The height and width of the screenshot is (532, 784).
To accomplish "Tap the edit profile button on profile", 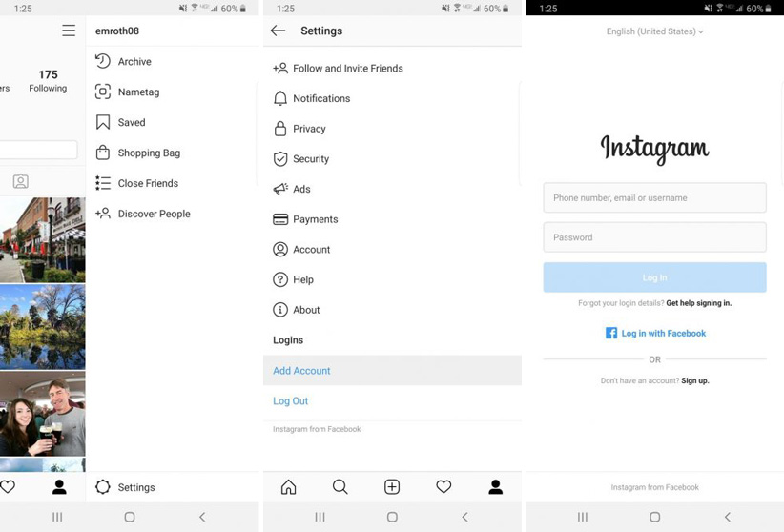I will pos(38,150).
